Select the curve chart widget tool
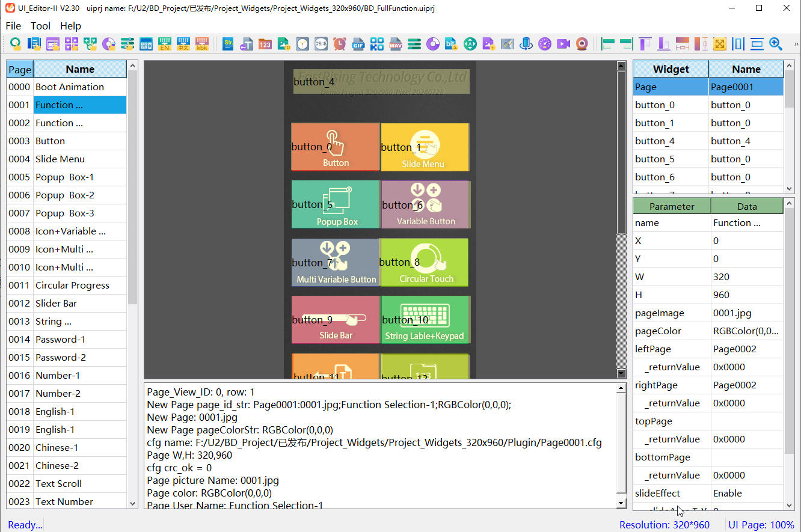Screen dimensions: 801x532 click(x=508, y=44)
